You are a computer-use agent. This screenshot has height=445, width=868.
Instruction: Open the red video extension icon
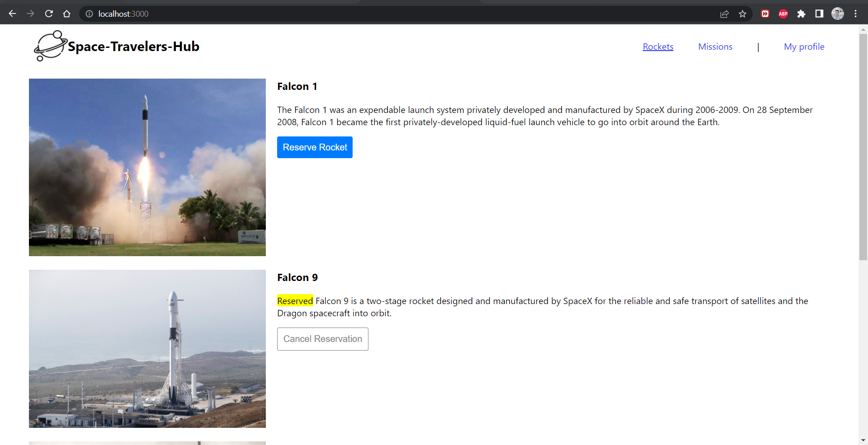click(x=765, y=14)
